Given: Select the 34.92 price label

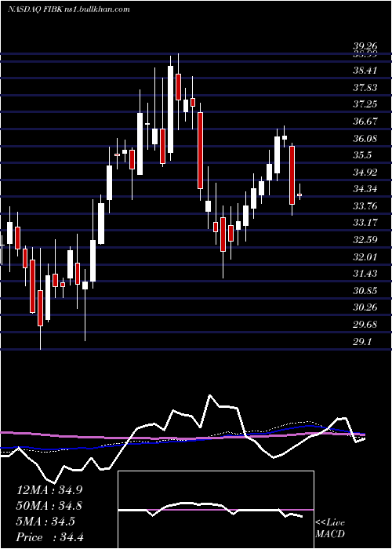Looking at the screenshot, I should point(365,172).
